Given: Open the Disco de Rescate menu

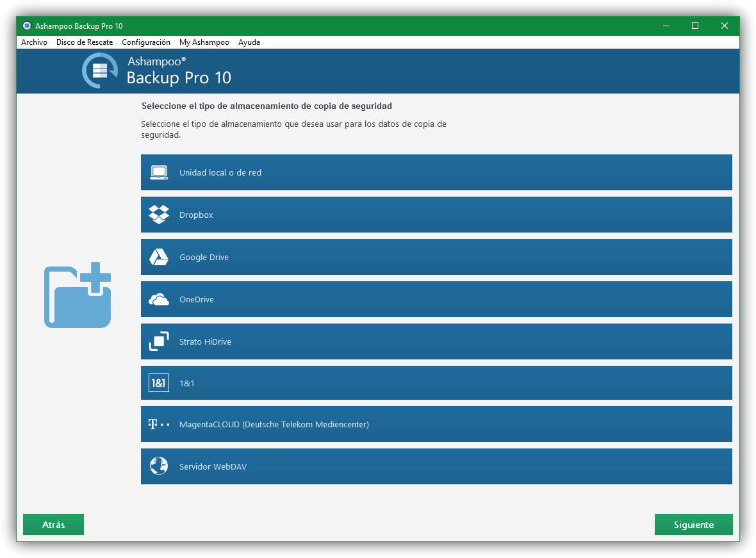Looking at the screenshot, I should [x=85, y=42].
